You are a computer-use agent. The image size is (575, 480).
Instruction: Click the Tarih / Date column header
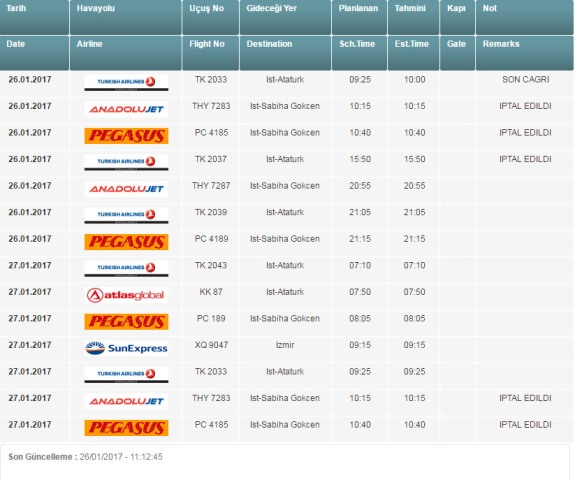34,35
